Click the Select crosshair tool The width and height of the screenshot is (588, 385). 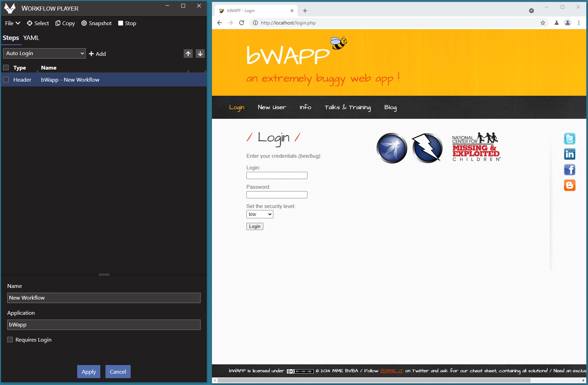(38, 23)
